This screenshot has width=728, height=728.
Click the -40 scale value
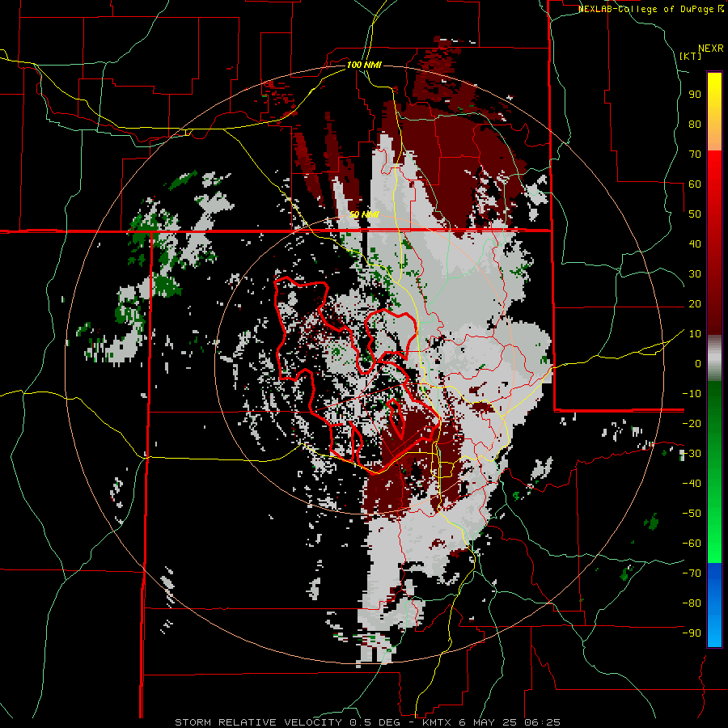692,484
